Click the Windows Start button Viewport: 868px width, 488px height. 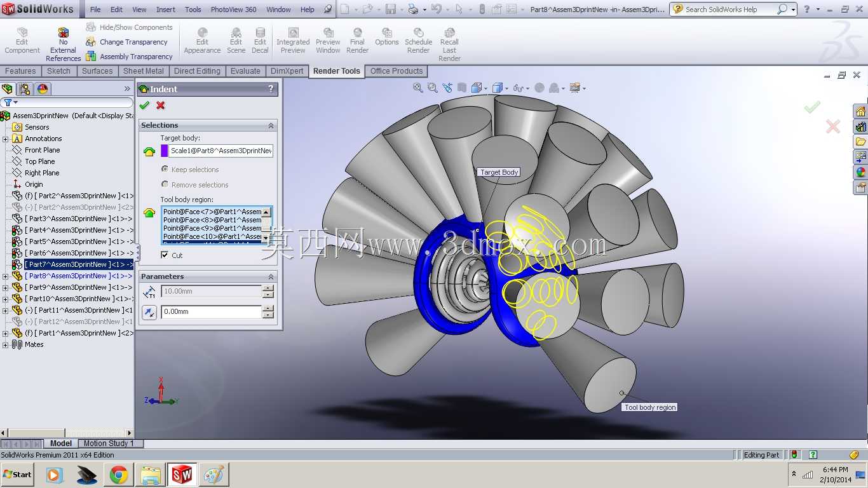[x=18, y=475]
